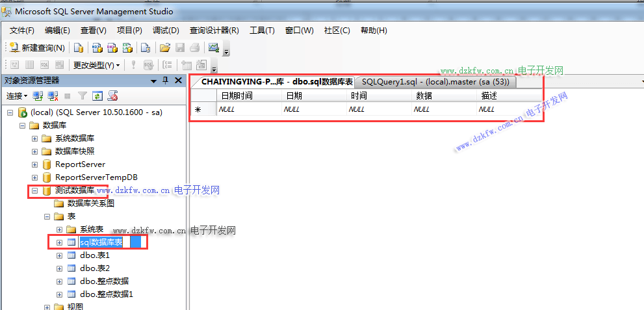Expand the 系统数据库 folder node
Image resolution: width=644 pixels, height=310 pixels.
click(35, 138)
